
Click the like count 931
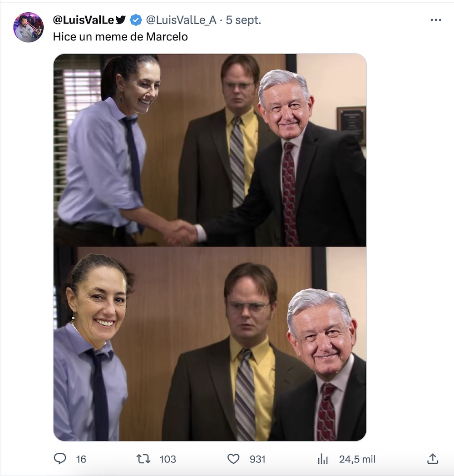257,459
